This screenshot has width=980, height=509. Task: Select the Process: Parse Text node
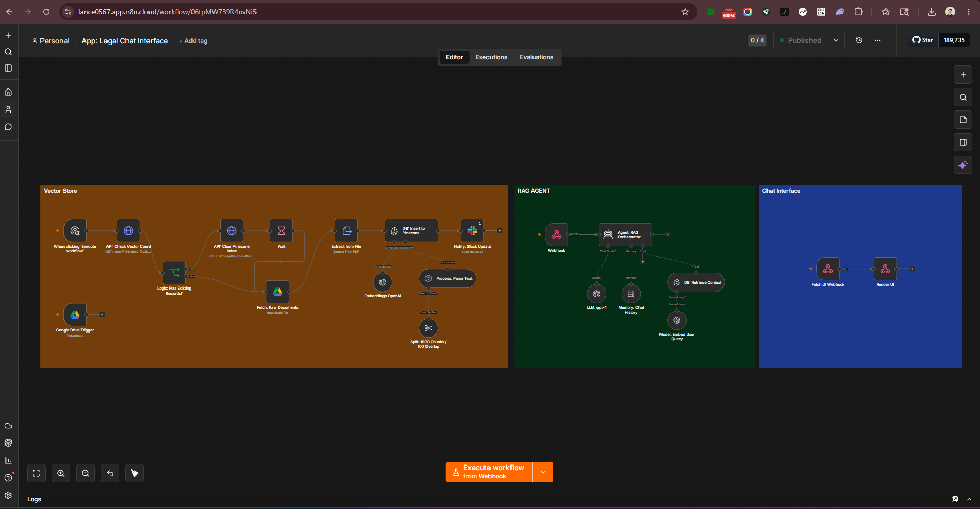[x=448, y=278]
